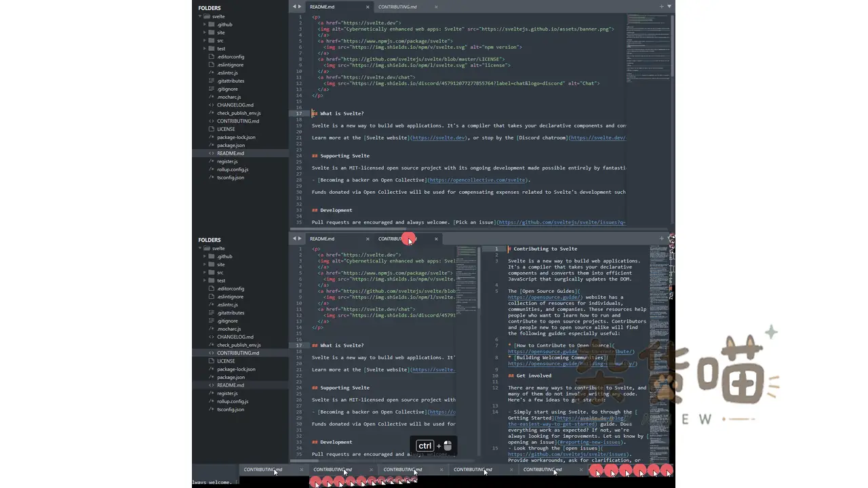Click package.json file icon in upper sidebar

pos(212,145)
